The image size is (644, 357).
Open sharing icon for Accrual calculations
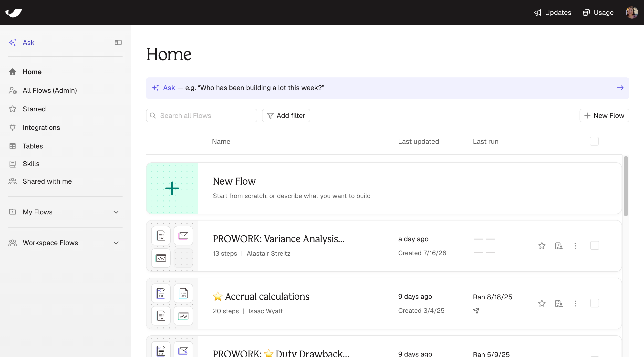pos(559,304)
